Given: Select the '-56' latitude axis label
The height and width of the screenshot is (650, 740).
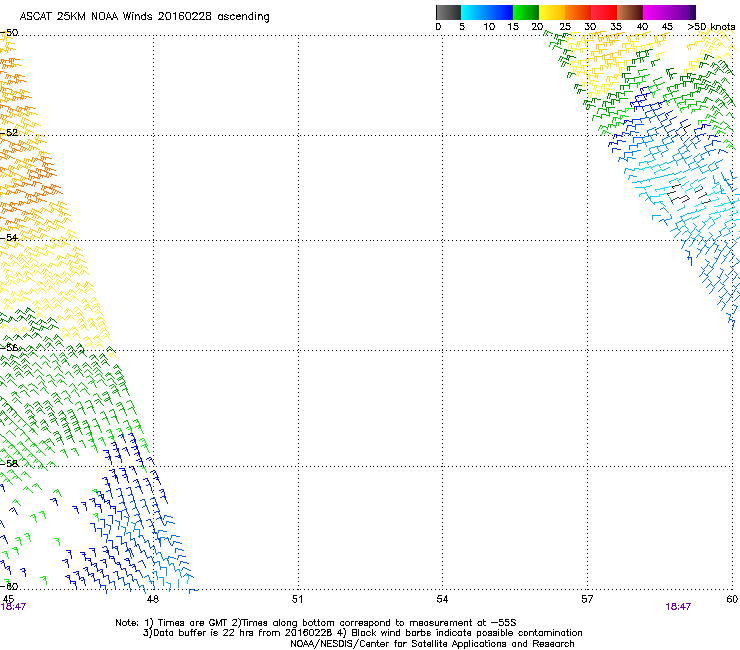Looking at the screenshot, I should (x=9, y=347).
